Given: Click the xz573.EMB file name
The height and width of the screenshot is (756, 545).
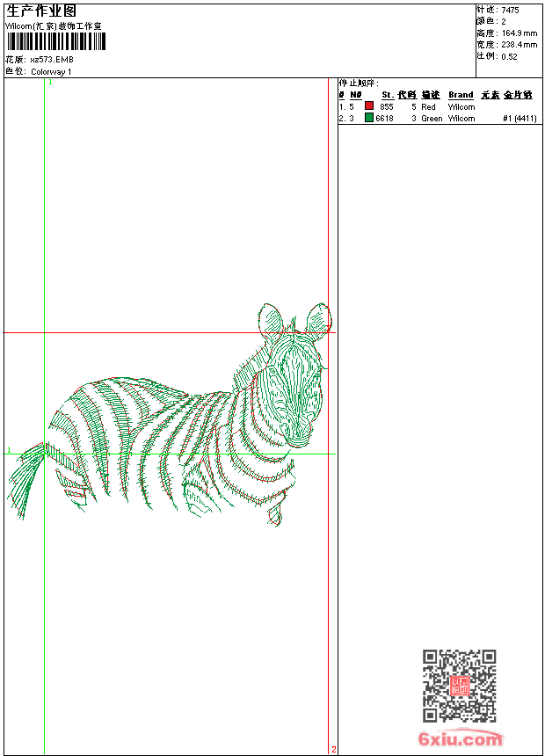Looking at the screenshot, I should click(x=52, y=60).
